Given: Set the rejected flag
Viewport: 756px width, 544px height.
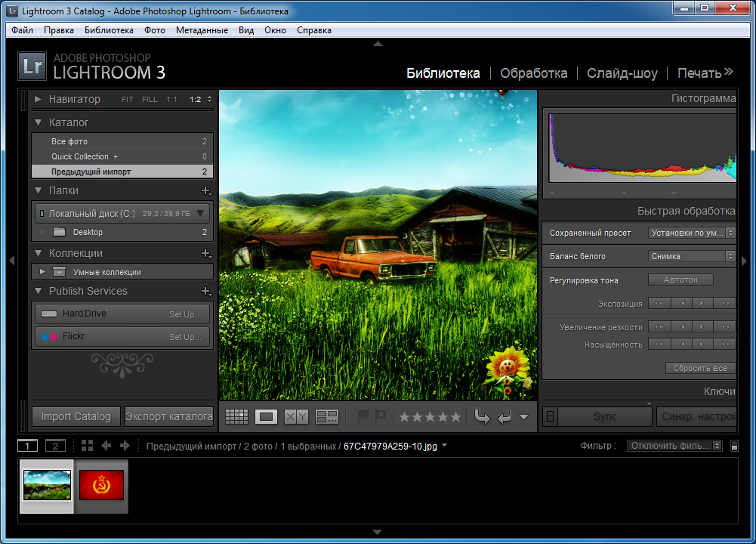Looking at the screenshot, I should click(x=381, y=416).
